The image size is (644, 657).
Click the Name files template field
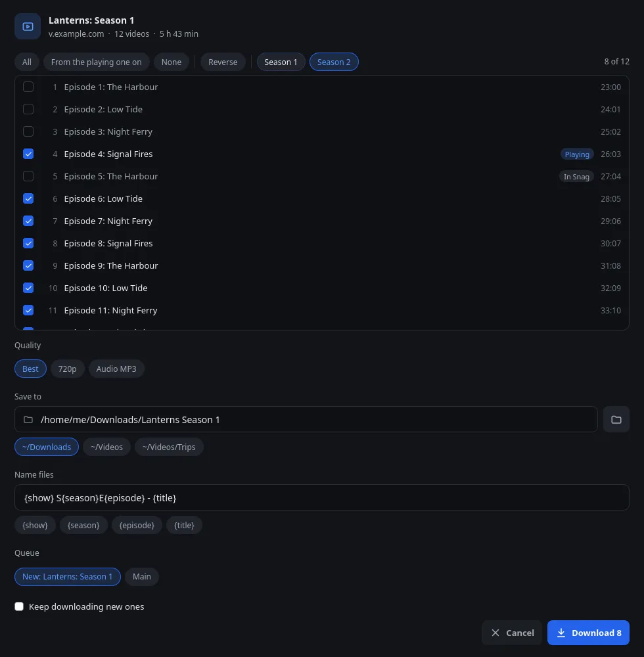(x=322, y=498)
